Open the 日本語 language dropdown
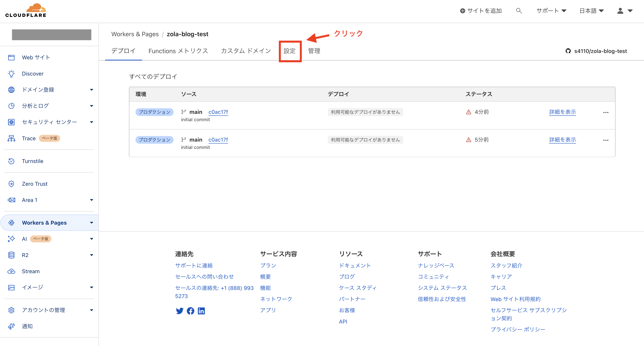The width and height of the screenshot is (644, 346). (591, 11)
